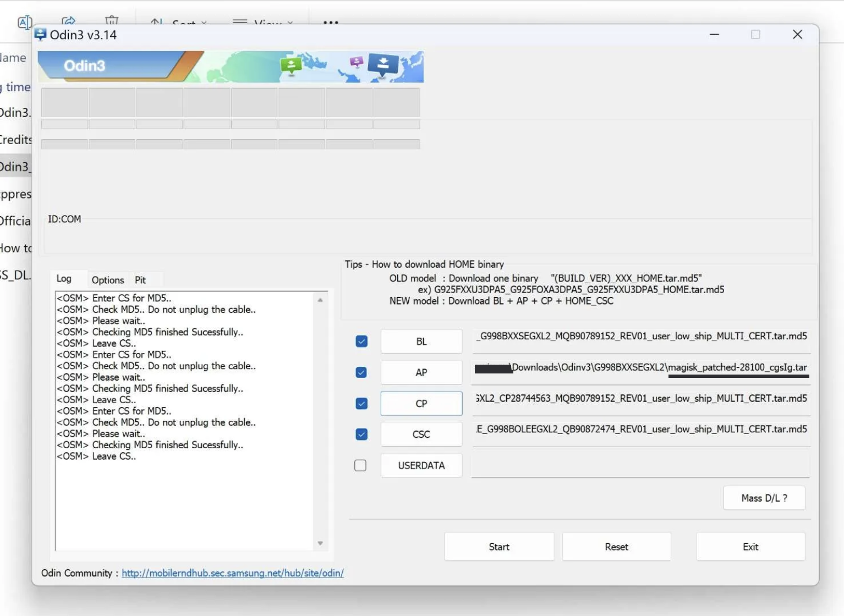Click the Rename icon in File Explorer toolbar
The height and width of the screenshot is (616, 844).
(x=24, y=23)
